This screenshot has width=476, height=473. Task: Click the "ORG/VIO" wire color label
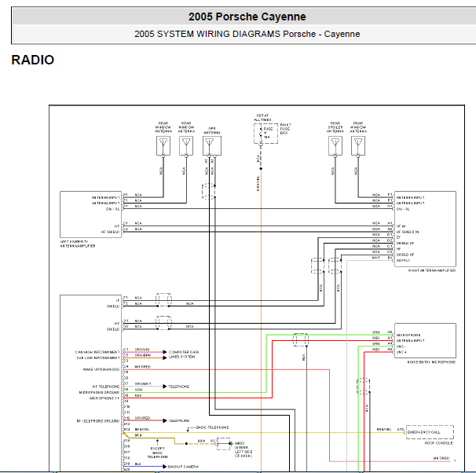pyautogui.click(x=142, y=350)
